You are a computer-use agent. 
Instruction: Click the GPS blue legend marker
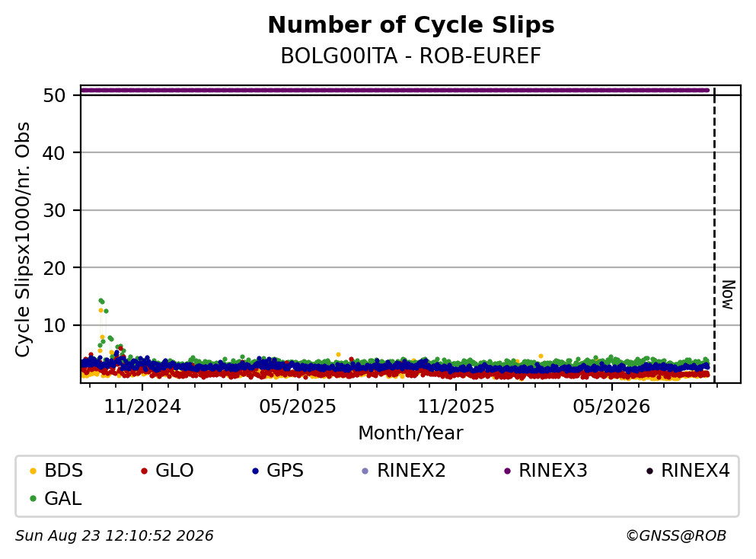(255, 471)
